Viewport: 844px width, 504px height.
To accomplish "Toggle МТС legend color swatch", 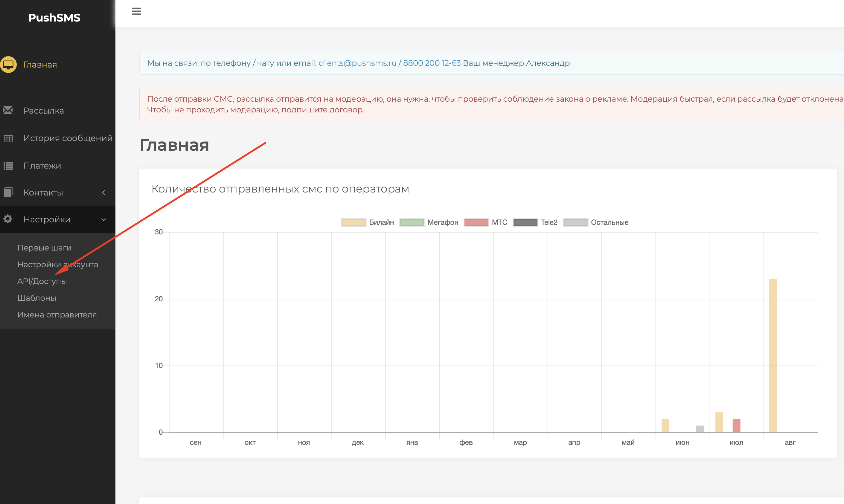I will [476, 222].
